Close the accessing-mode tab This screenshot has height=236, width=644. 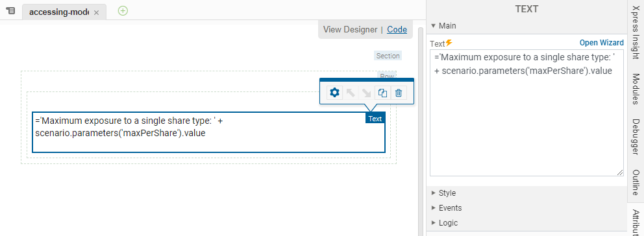[x=96, y=13]
